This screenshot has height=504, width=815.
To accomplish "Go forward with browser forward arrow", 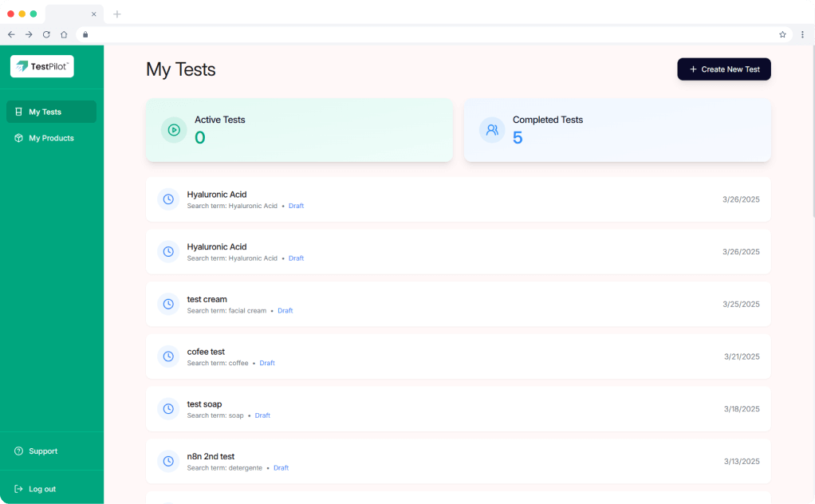I will (x=29, y=34).
